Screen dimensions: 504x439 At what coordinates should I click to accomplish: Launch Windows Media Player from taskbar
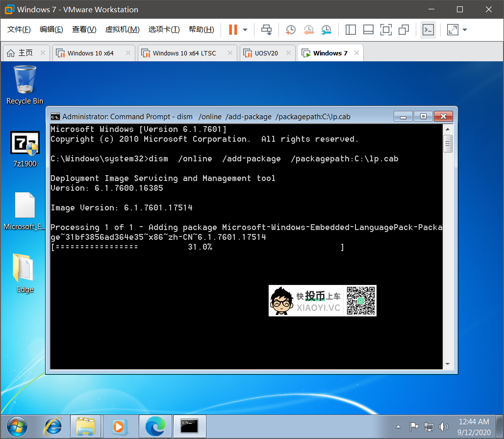coord(120,427)
